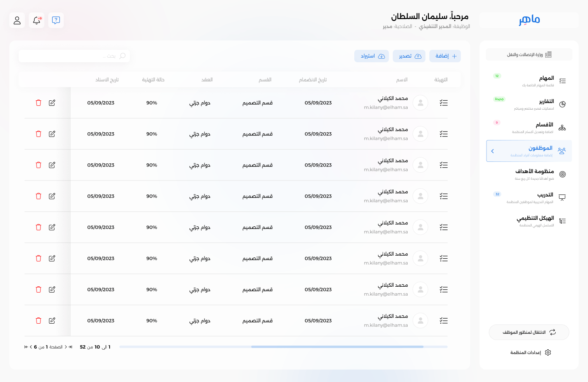The height and width of the screenshot is (382, 588).
Task: Open the notifications bell icon
Action: (x=37, y=20)
